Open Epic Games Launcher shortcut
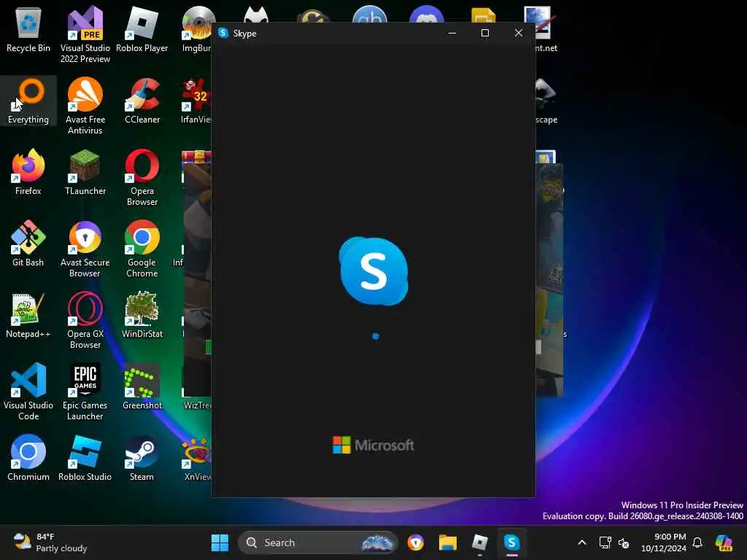Viewport: 747px width, 560px height. tap(85, 392)
